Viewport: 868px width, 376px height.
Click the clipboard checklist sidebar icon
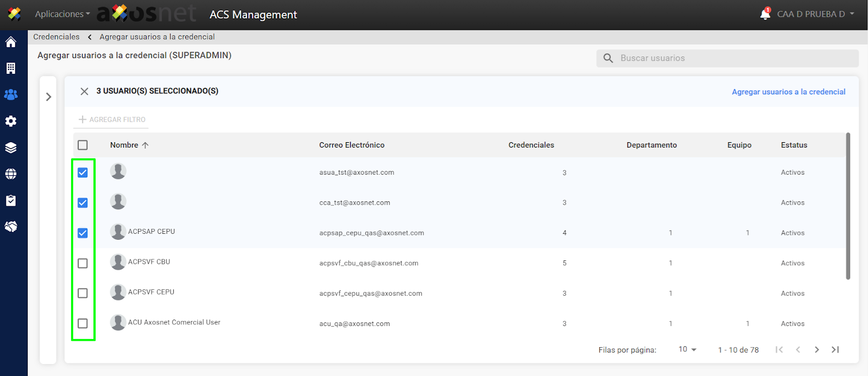pos(11,201)
